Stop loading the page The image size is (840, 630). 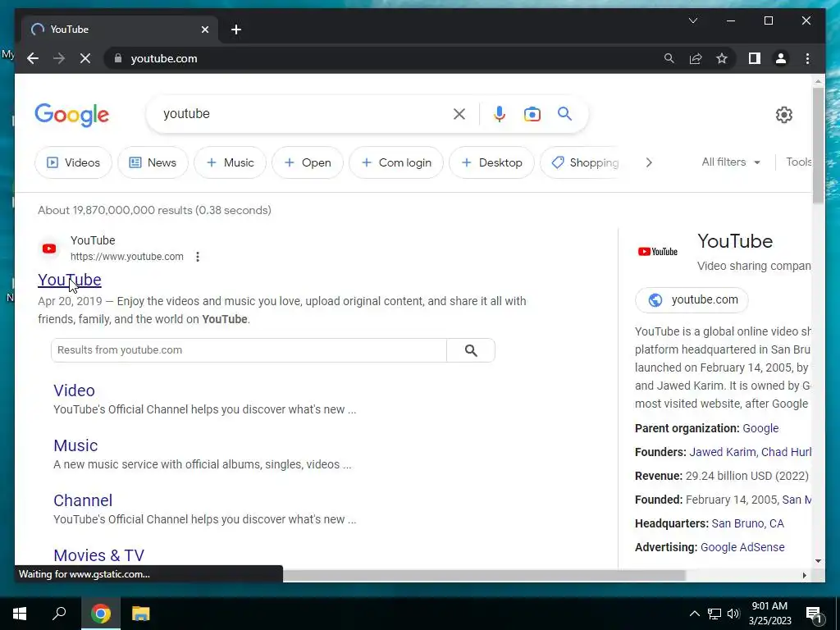click(x=85, y=58)
